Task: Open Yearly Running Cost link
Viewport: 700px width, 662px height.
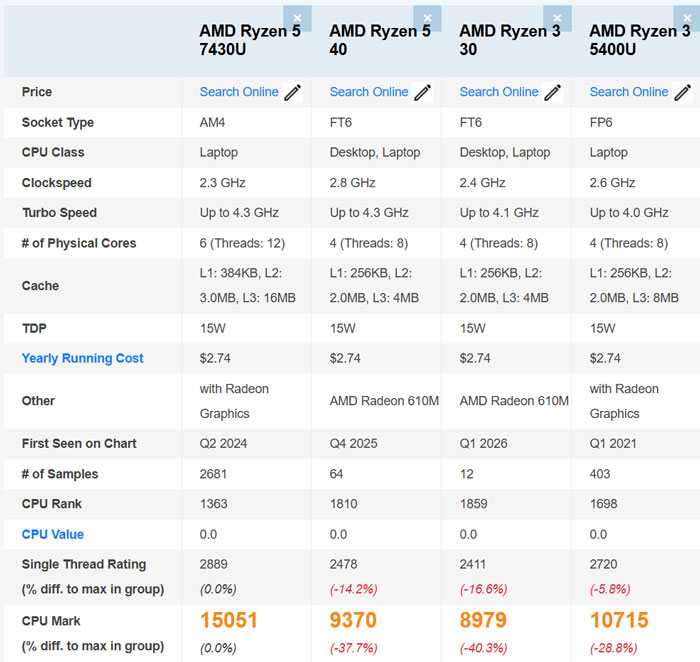Action: 83,358
